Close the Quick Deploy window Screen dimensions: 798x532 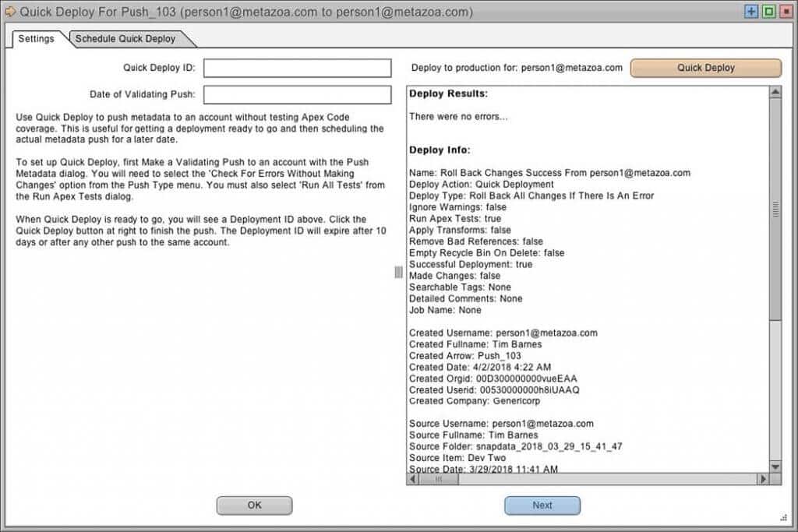coord(786,11)
